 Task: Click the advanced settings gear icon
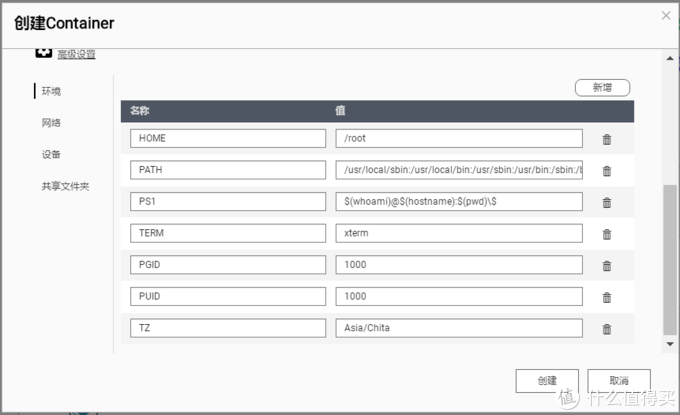pos(44,52)
